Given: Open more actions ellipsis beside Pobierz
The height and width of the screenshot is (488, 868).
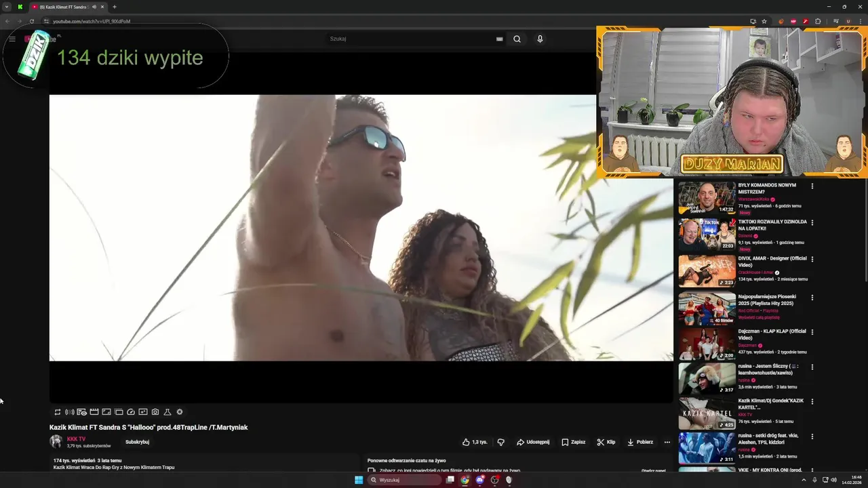Looking at the screenshot, I should (x=667, y=442).
